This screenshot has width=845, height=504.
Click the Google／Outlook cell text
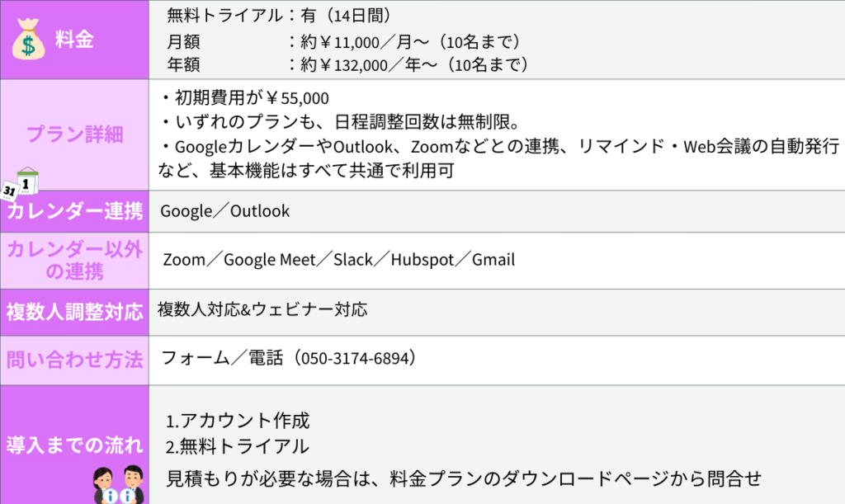[224, 211]
